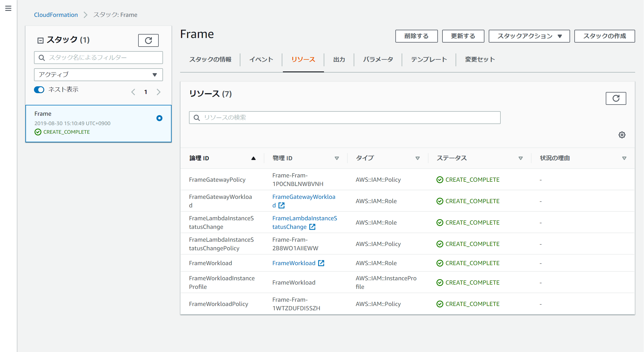Image resolution: width=644 pixels, height=352 pixels.
Task: Toggle the ネスト表示 switch
Action: (x=39, y=90)
